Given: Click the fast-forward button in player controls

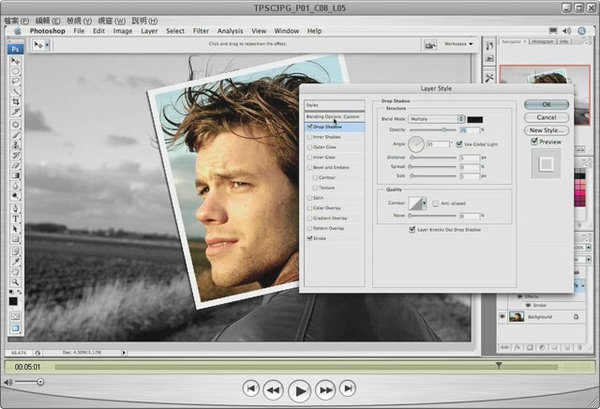Looking at the screenshot, I should pyautogui.click(x=323, y=389).
